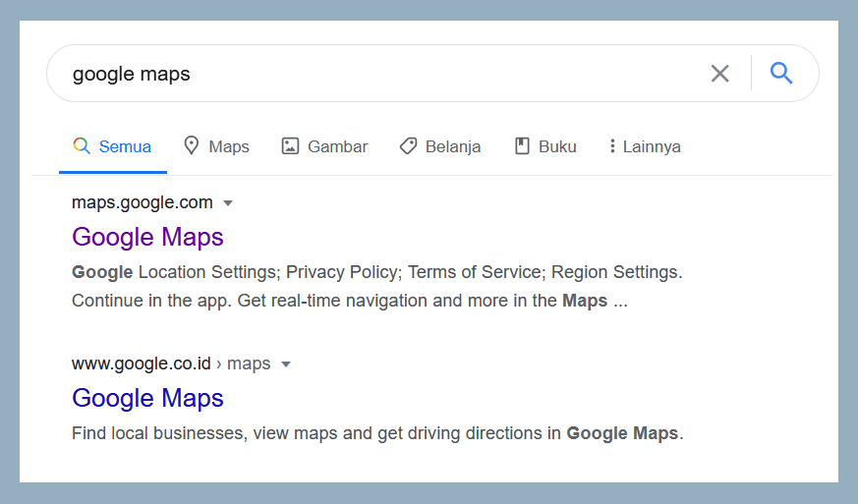Open the purple visited Google Maps link
The width and height of the screenshot is (858, 504).
[x=147, y=237]
